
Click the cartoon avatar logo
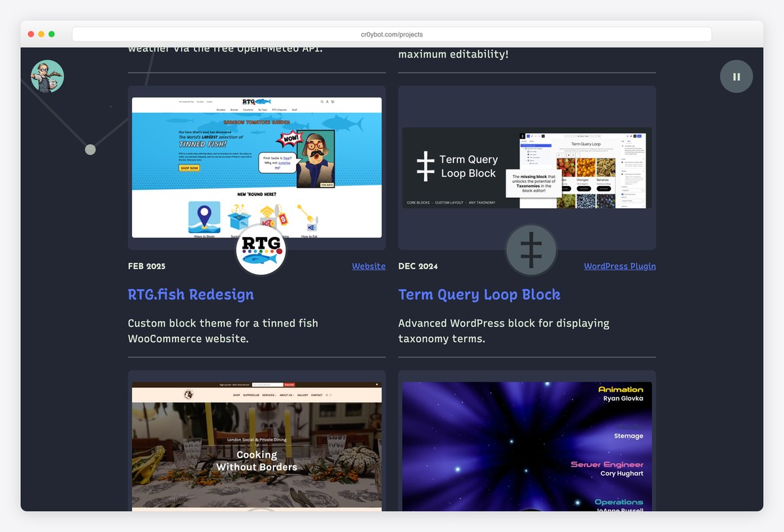point(48,76)
